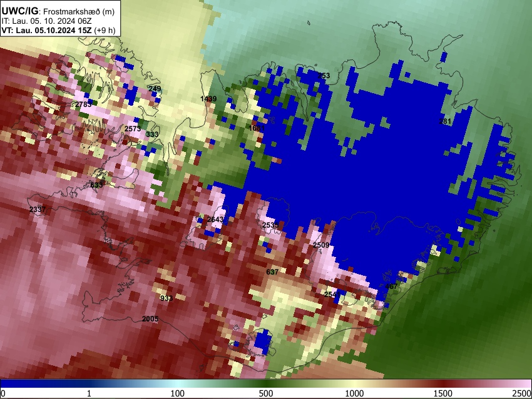Click the map value label 2573
Image resolution: width=532 pixels, height=399 pixels.
tap(133, 129)
